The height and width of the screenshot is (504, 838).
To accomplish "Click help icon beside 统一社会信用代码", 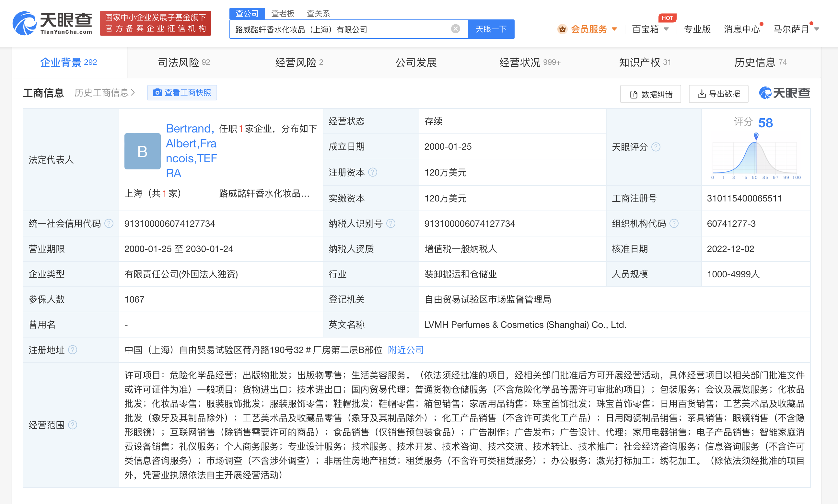I will (x=109, y=223).
